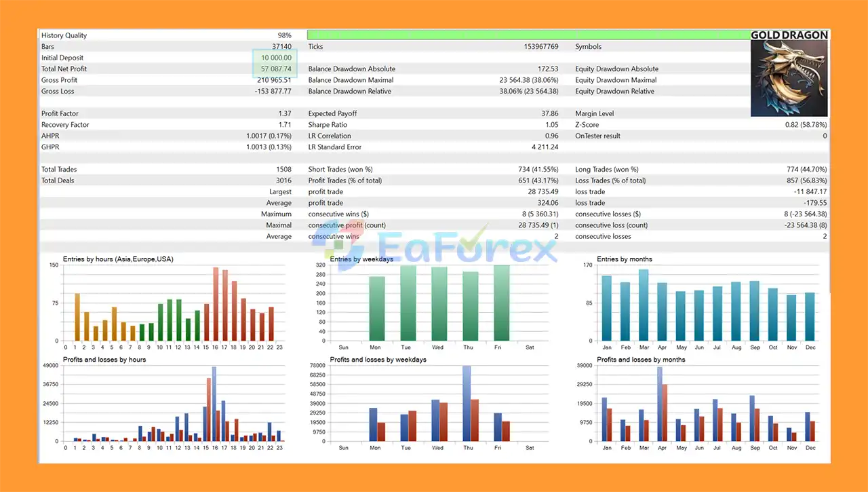Click the Balance Drawdown Absolute value 172.53

pyautogui.click(x=548, y=69)
